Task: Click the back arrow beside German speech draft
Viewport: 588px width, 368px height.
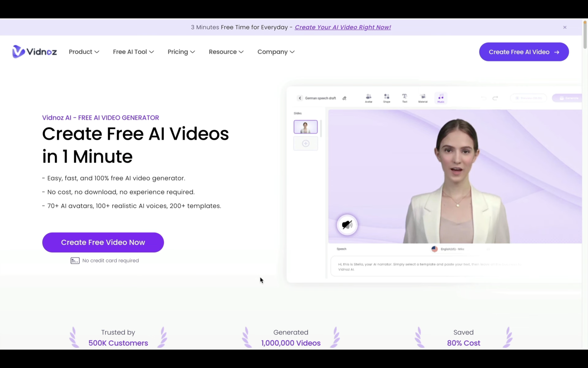Action: [300, 98]
